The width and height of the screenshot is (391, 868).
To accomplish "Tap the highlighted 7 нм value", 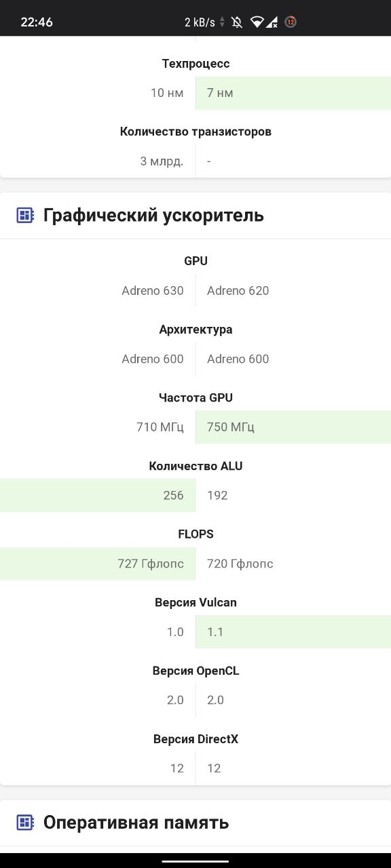I will [293, 93].
